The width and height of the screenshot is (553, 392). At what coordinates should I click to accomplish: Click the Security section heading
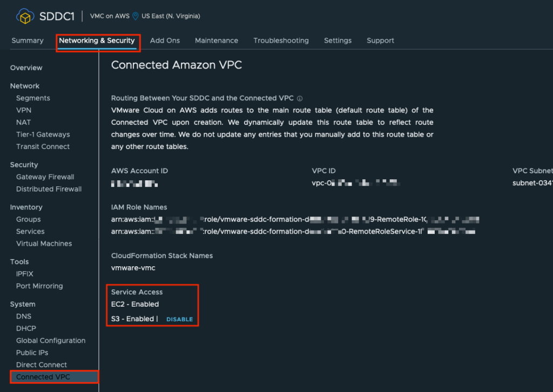(x=24, y=165)
